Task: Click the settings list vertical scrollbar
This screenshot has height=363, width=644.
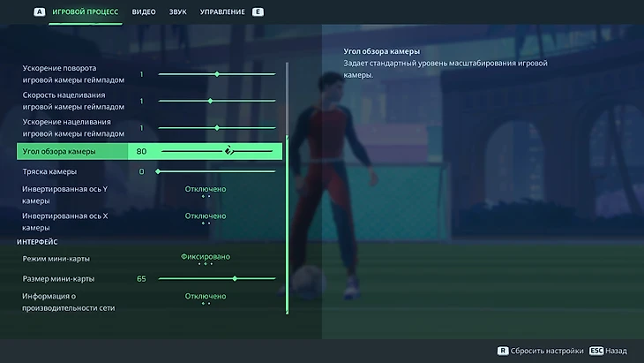Action: [x=287, y=188]
